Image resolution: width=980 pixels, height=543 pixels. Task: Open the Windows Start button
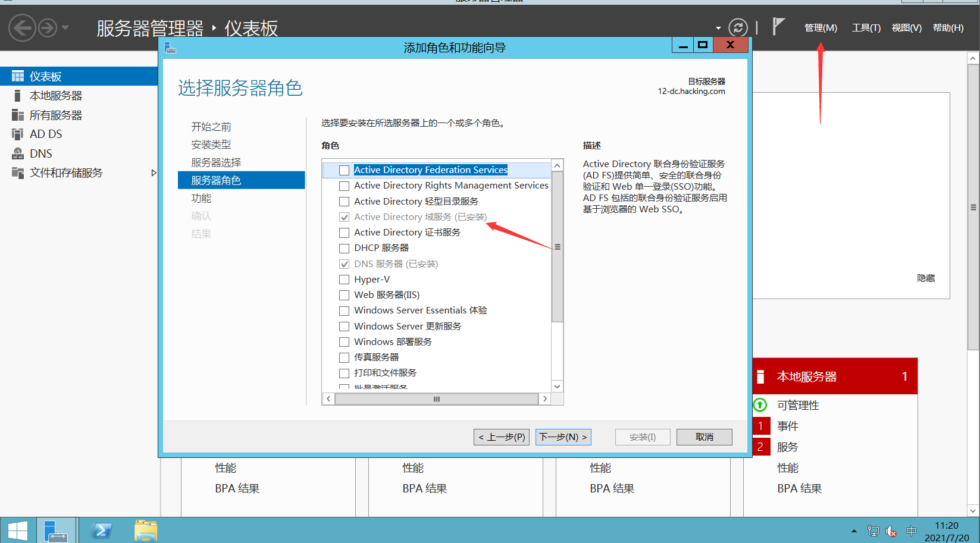(18, 530)
